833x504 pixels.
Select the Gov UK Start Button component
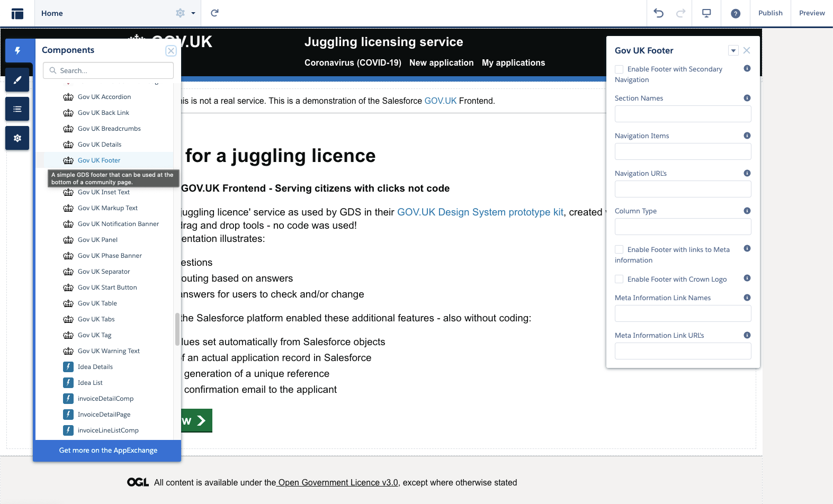[107, 287]
